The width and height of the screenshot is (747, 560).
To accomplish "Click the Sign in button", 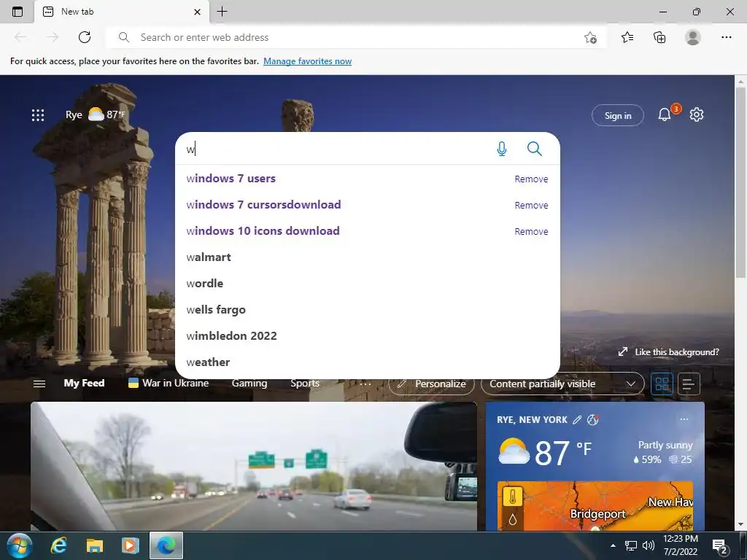I will (617, 115).
